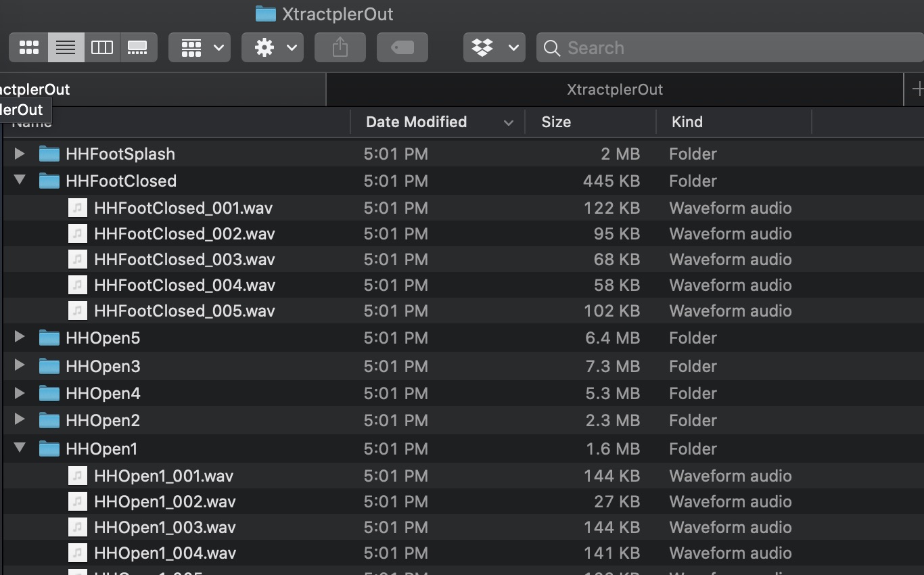This screenshot has width=924, height=575.
Task: Select the list view icon
Action: [66, 47]
